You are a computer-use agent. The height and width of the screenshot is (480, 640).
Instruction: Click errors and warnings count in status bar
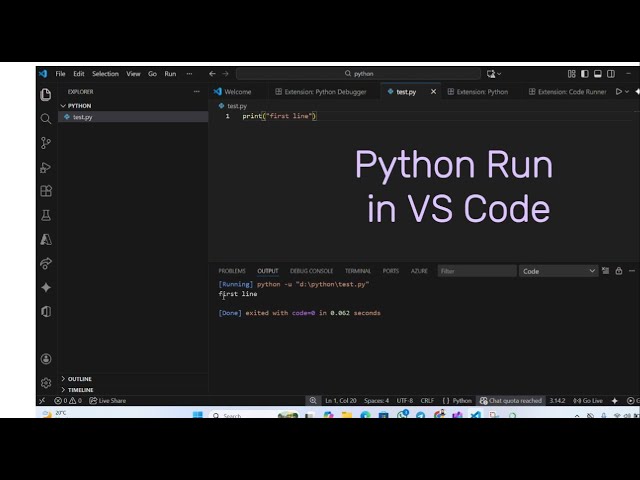coord(68,401)
